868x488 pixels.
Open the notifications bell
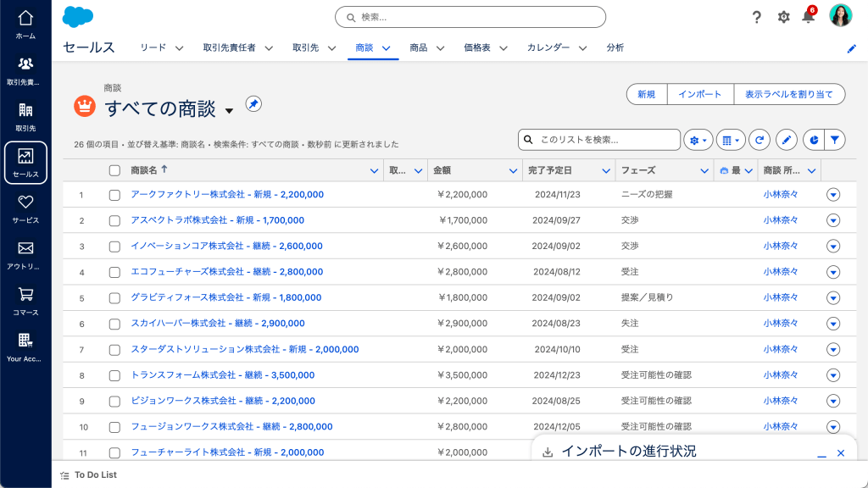point(809,16)
